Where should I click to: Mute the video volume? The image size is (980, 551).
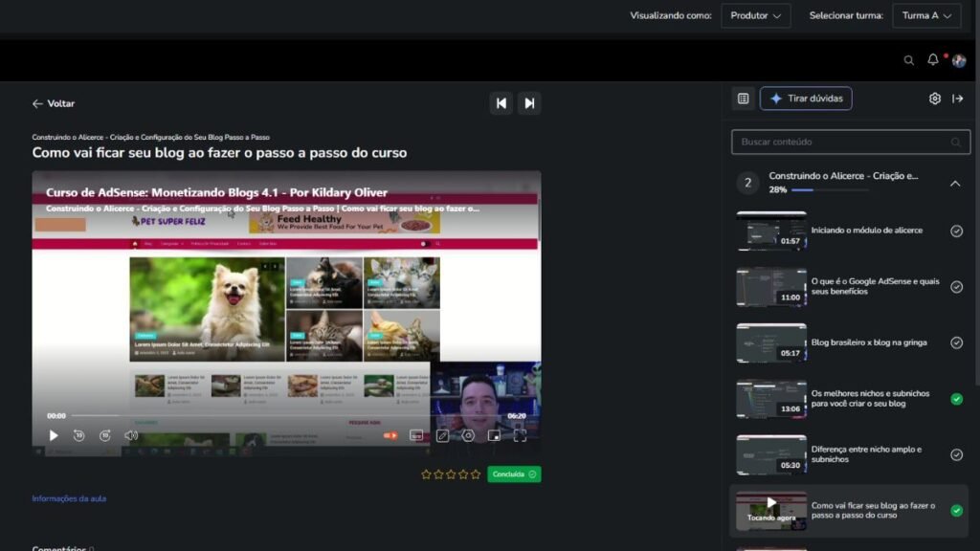tap(131, 435)
